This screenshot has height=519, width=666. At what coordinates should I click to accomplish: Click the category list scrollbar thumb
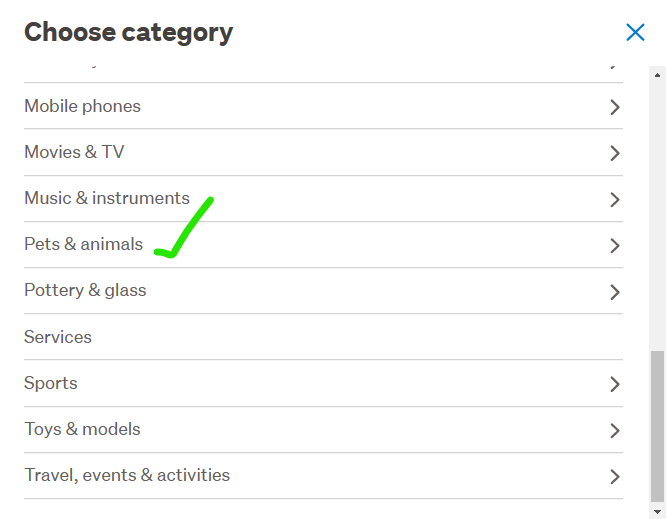(x=657, y=425)
